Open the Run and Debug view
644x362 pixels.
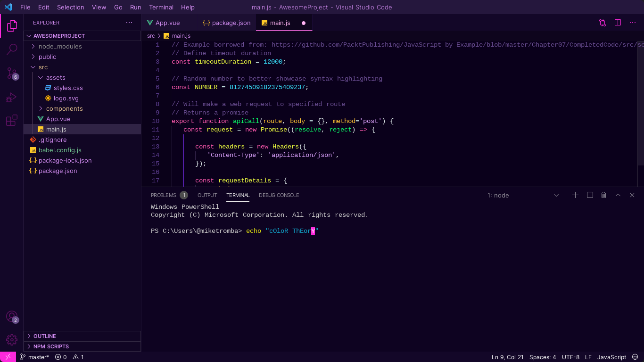pyautogui.click(x=12, y=98)
